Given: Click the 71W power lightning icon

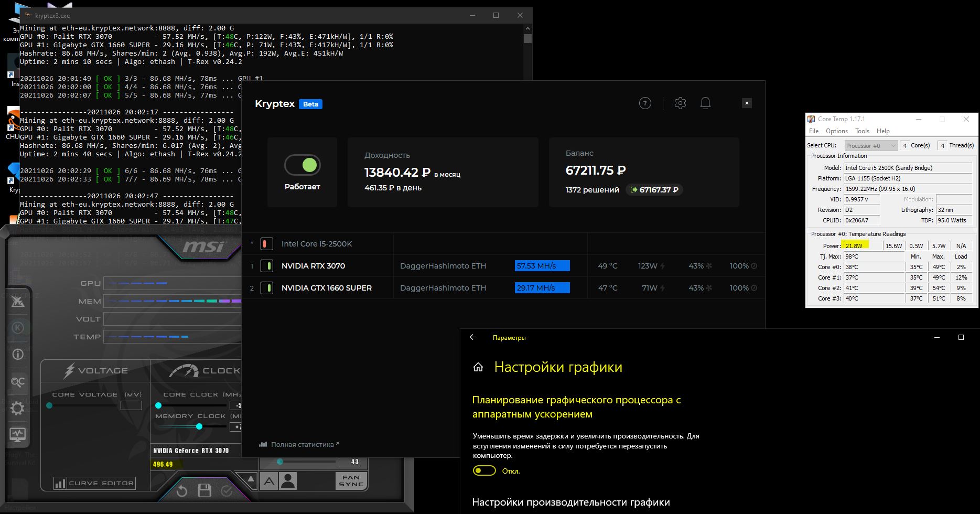Looking at the screenshot, I should (663, 288).
